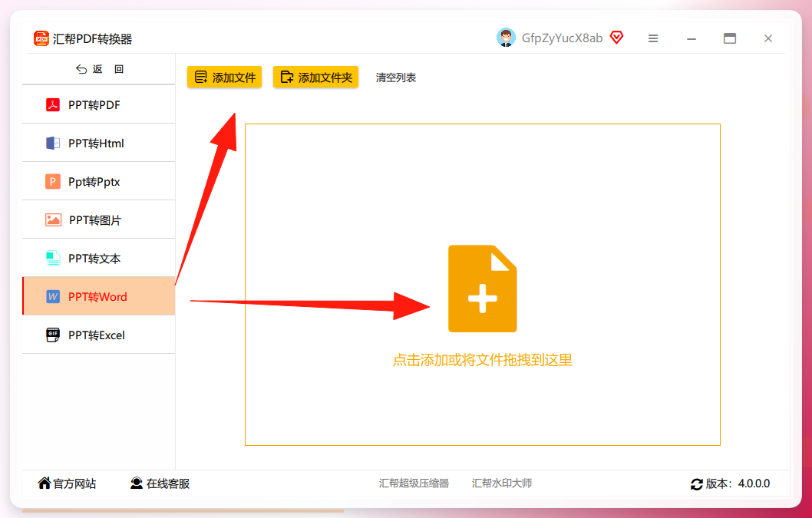Click the picture icon beside PPT转图片

[x=53, y=219]
